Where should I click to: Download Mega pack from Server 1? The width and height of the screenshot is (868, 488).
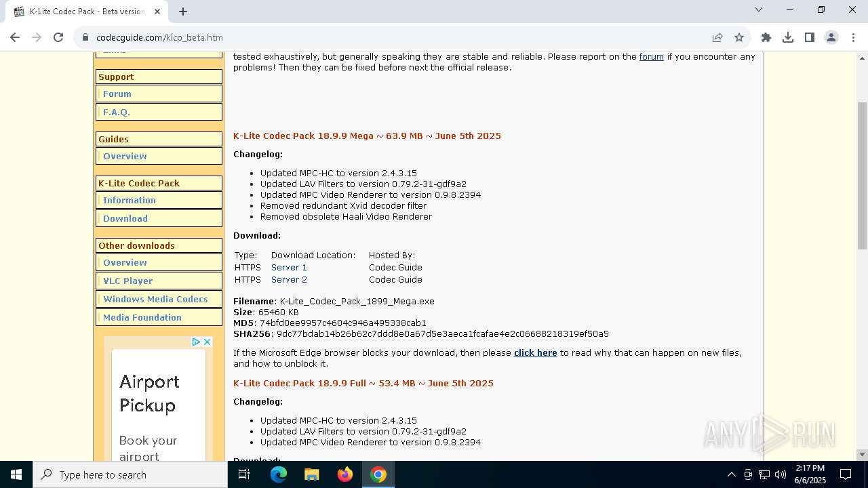click(x=289, y=267)
